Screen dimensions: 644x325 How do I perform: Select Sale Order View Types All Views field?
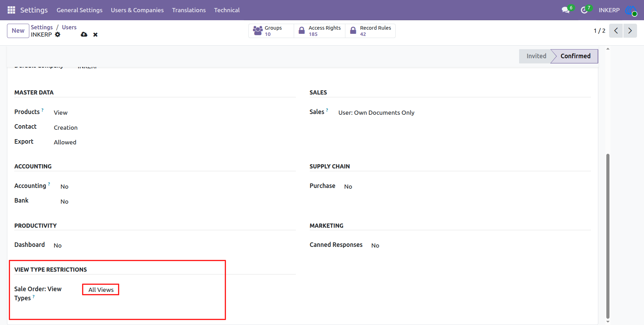[101, 290]
